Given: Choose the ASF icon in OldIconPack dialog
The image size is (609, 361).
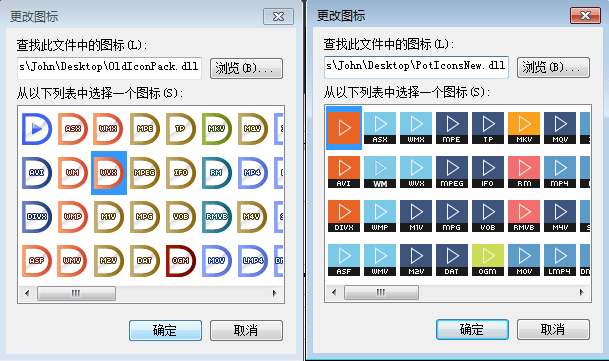Looking at the screenshot, I should (x=37, y=260).
